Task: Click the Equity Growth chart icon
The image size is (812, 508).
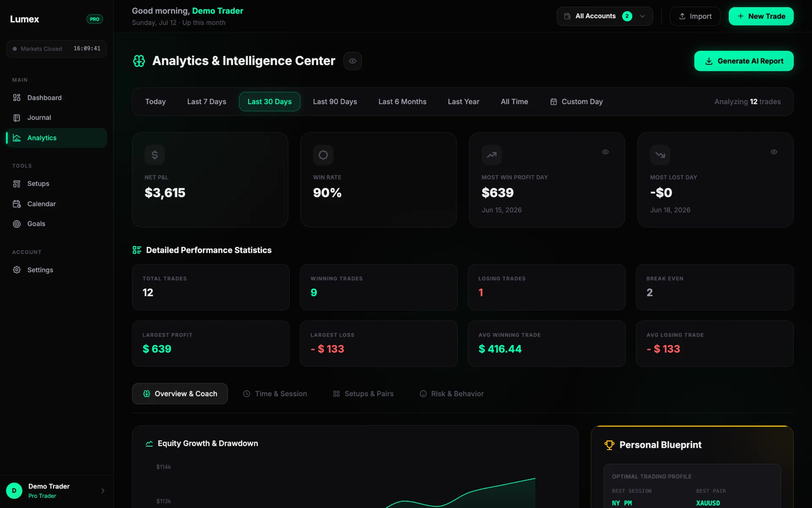Action: [x=149, y=444]
